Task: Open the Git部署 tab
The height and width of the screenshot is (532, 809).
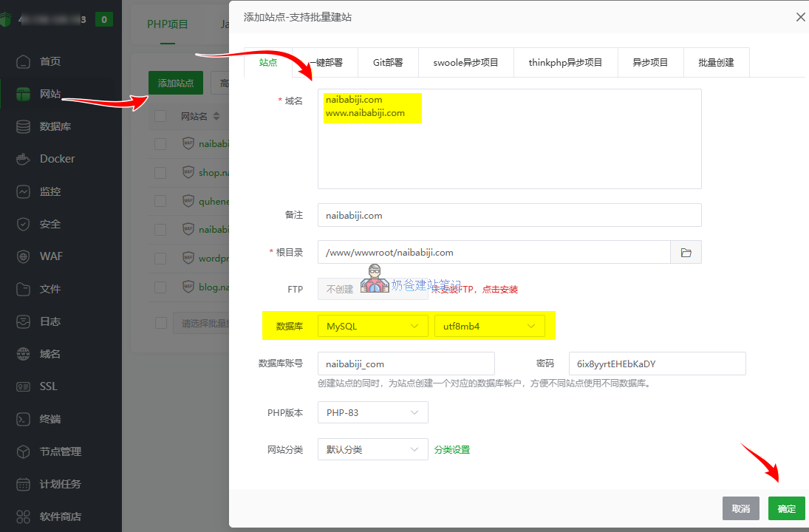Action: point(388,62)
